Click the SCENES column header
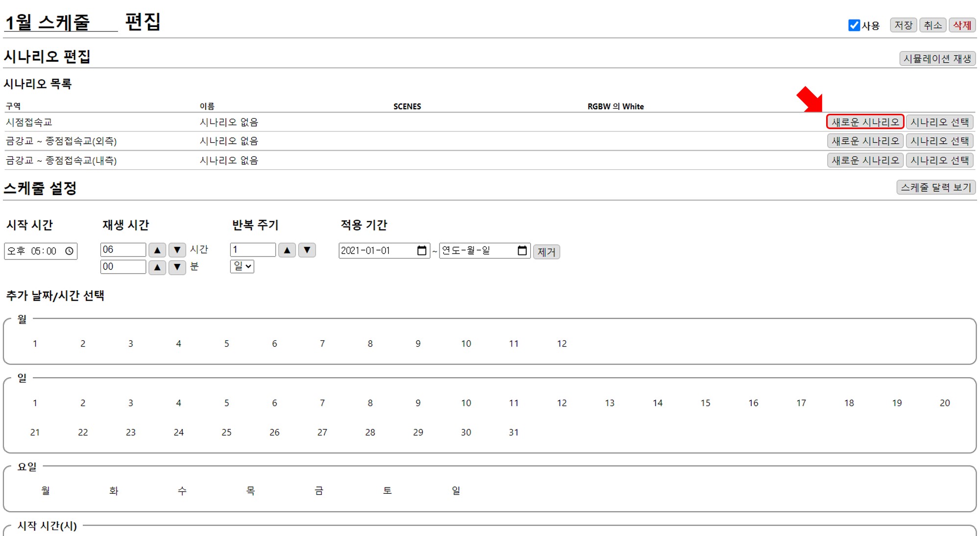The height and width of the screenshot is (536, 980). tap(407, 106)
